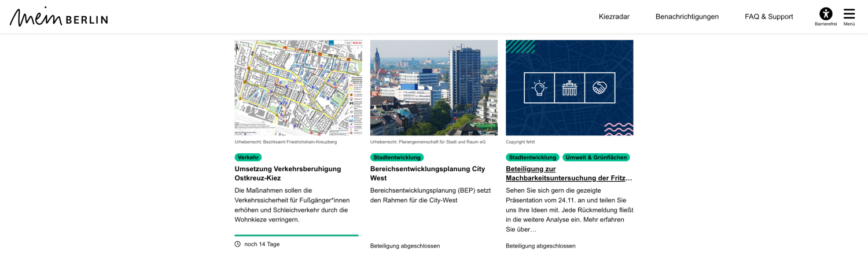868x258 pixels.
Task: Open the hamburger Menü icon
Action: point(849,14)
